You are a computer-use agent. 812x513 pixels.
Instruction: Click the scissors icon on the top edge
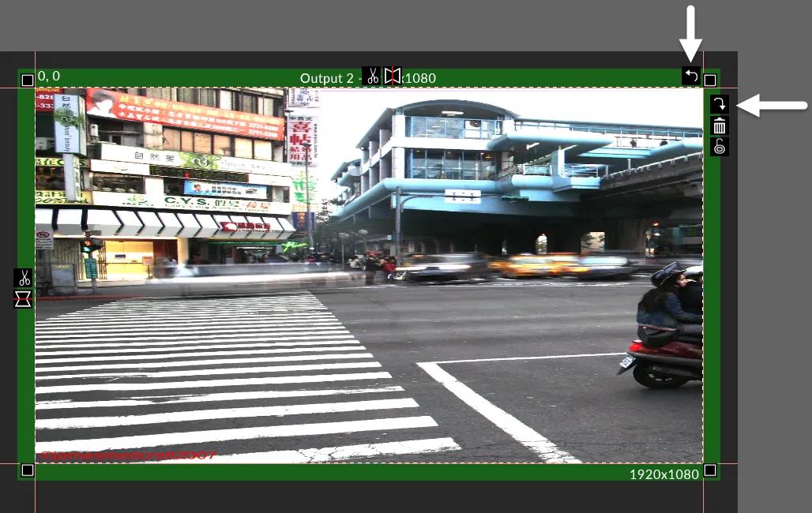(370, 77)
